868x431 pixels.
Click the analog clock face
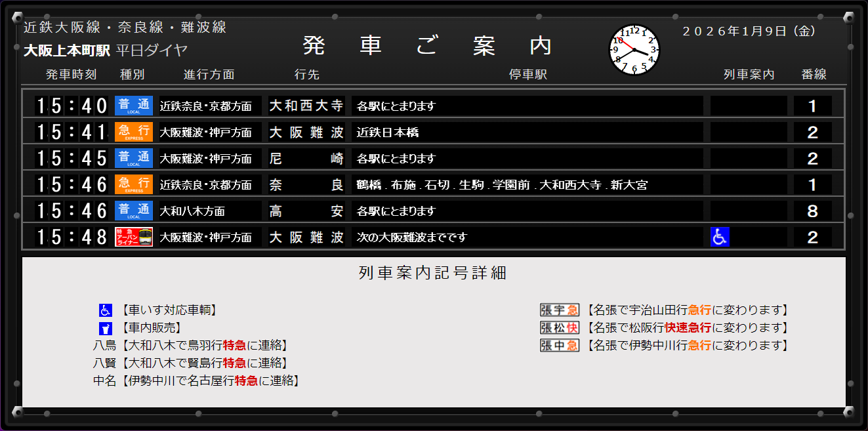[x=634, y=50]
